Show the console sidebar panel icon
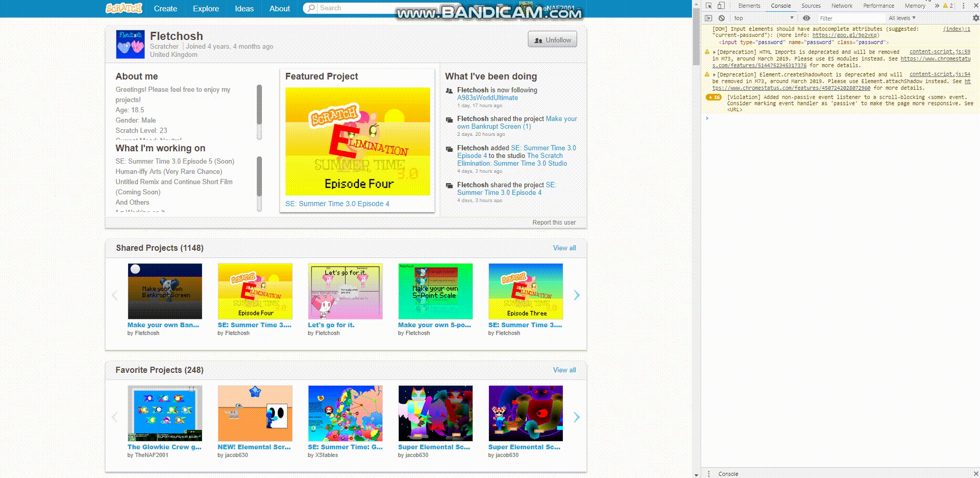 pyautogui.click(x=709, y=18)
